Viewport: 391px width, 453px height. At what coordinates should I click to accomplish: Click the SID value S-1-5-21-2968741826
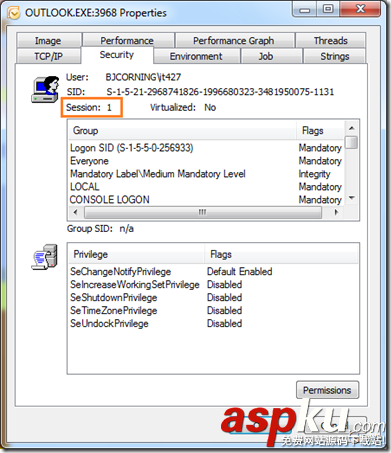[220, 92]
